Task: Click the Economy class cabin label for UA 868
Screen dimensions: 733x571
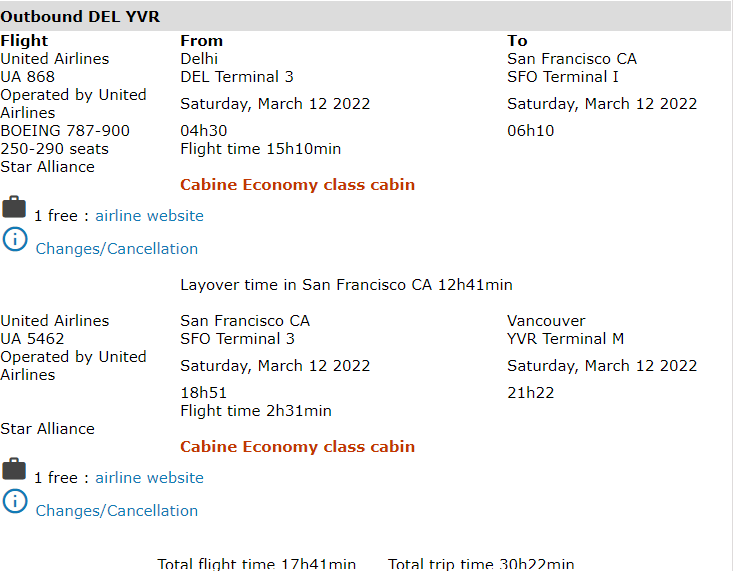Action: (297, 185)
